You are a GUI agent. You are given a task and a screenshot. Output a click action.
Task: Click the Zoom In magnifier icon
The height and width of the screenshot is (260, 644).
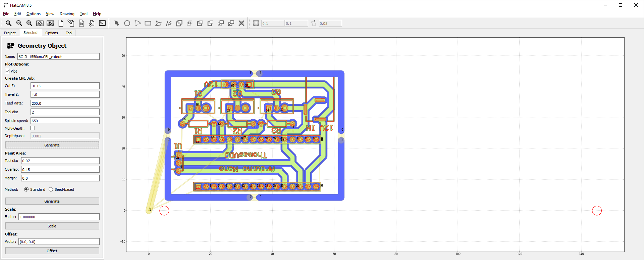29,23
